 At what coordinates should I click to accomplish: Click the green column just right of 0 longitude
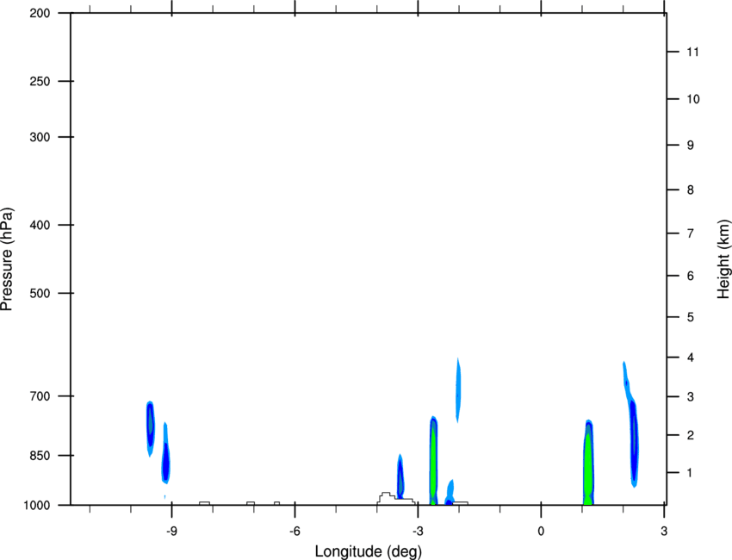(x=588, y=463)
